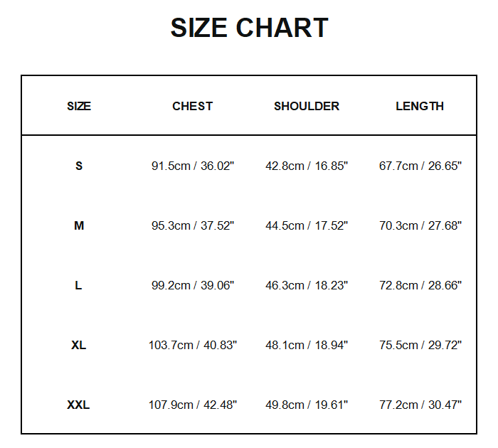Click the S size row label
Viewport: 498px width, 448px height.
(x=79, y=166)
